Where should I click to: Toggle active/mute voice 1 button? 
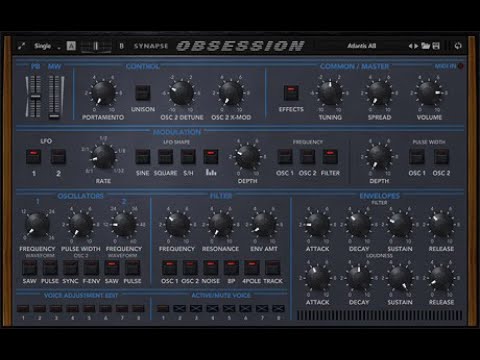[163, 308]
